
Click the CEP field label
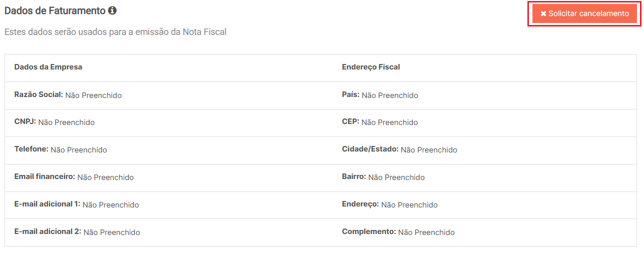coord(350,122)
